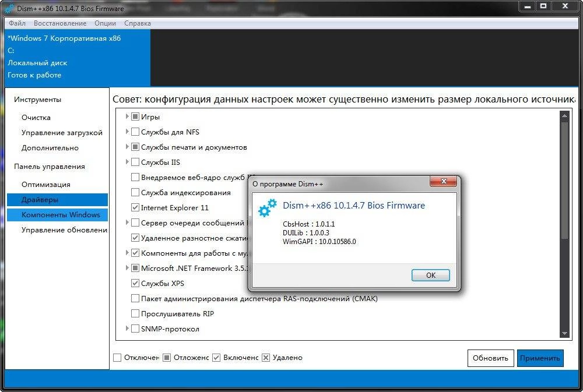Viewport: 583px width, 392px height.
Task: Maximize the Dism++ main window
Action: point(543,6)
